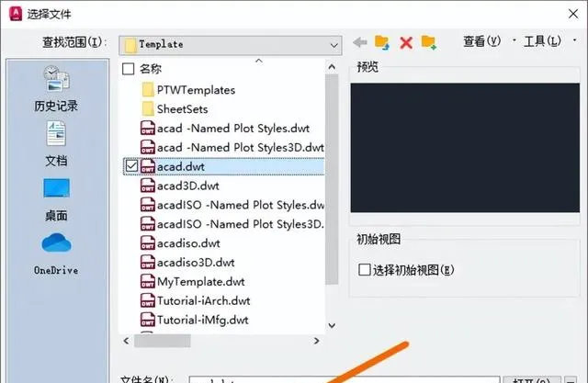Image resolution: width=588 pixels, height=383 pixels.
Task: Toggle the select-all checkbox beside 名称
Action: pyautogui.click(x=129, y=69)
